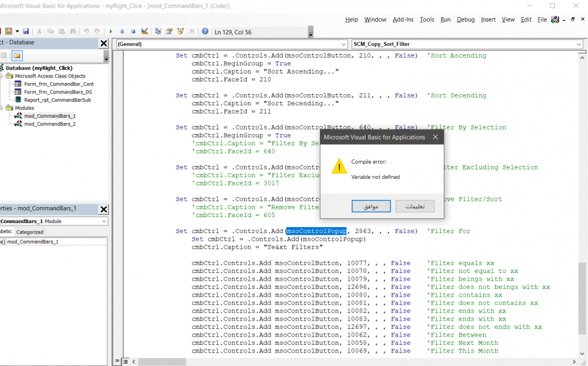This screenshot has height=366, width=588.
Task: Click the Procedure View button at bottom
Action: click(117, 361)
